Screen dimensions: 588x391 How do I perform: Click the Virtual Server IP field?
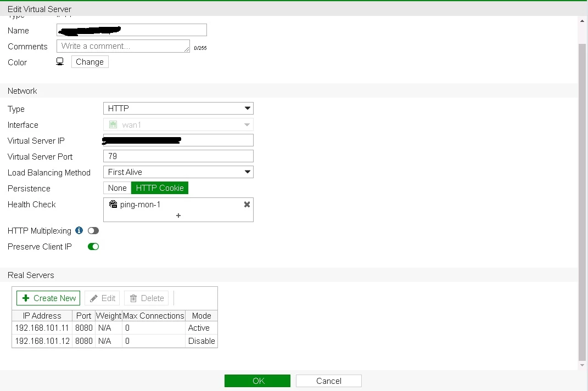178,140
